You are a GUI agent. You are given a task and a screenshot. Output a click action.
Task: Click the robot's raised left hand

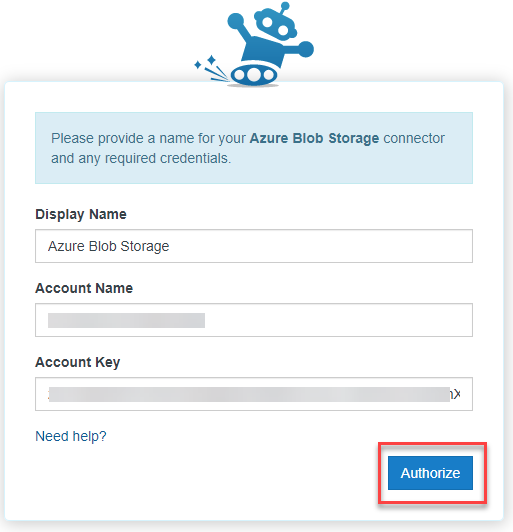point(235,21)
